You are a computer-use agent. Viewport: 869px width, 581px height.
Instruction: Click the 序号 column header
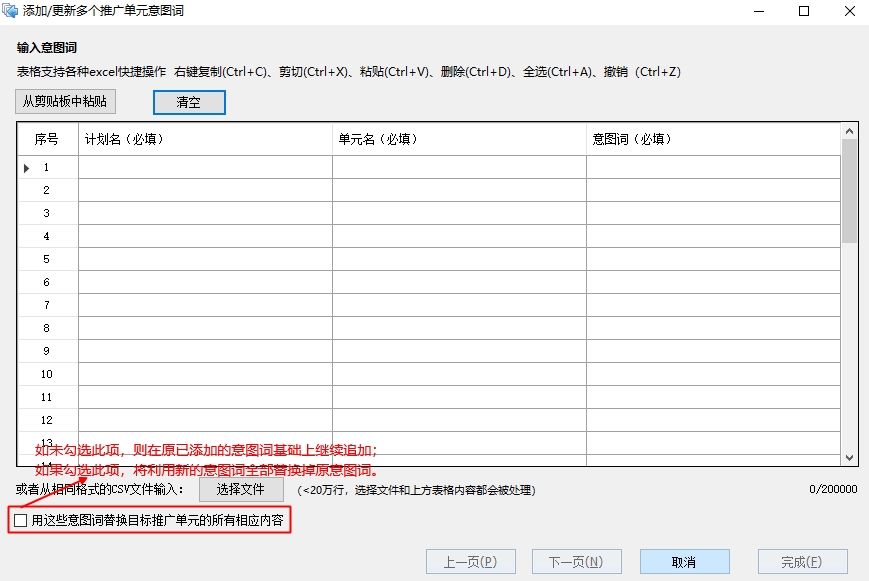click(47, 139)
